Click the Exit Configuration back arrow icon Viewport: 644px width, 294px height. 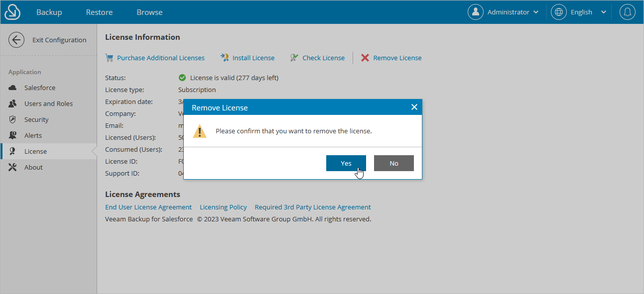click(16, 40)
